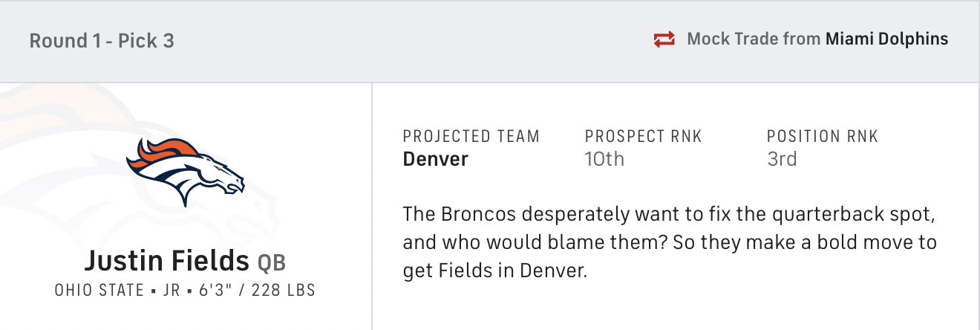Click the Denver Broncos team logo

[186, 171]
